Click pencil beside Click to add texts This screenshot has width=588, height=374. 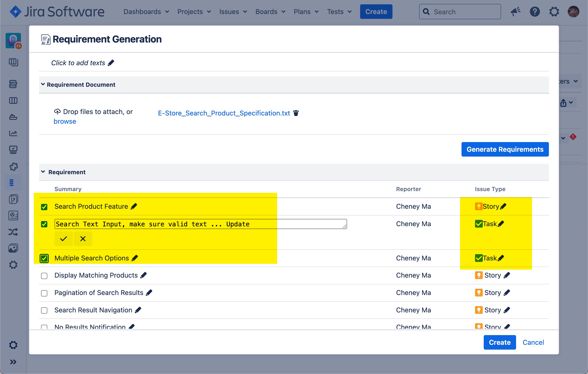pos(111,63)
